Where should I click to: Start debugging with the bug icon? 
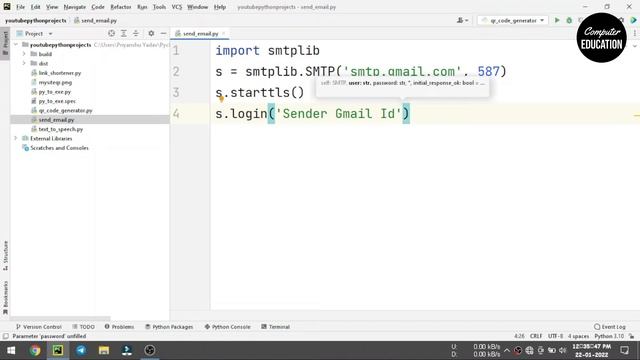pyautogui.click(x=569, y=20)
